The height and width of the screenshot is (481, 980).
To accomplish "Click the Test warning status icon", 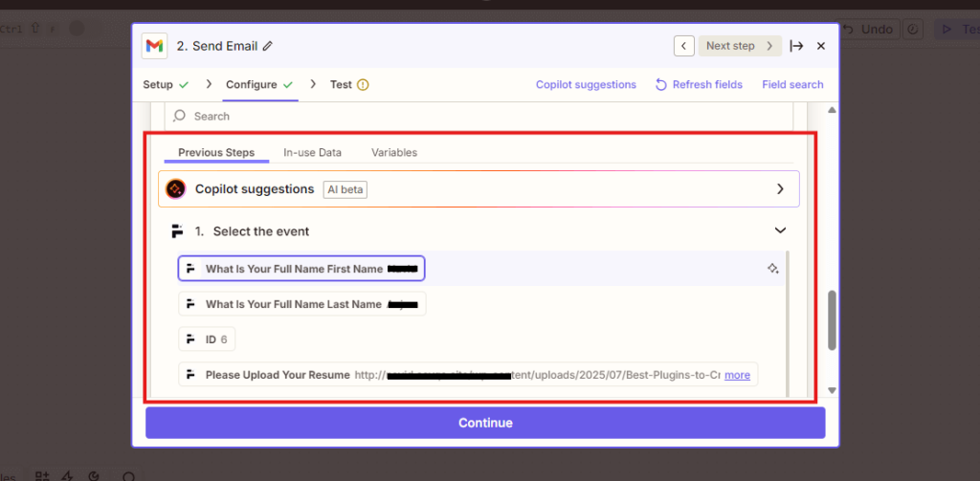I will [363, 84].
